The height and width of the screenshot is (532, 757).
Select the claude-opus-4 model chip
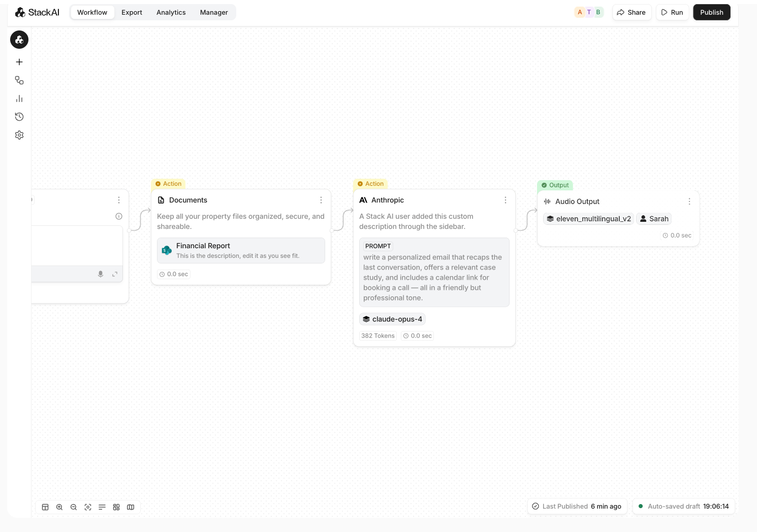tap(392, 319)
